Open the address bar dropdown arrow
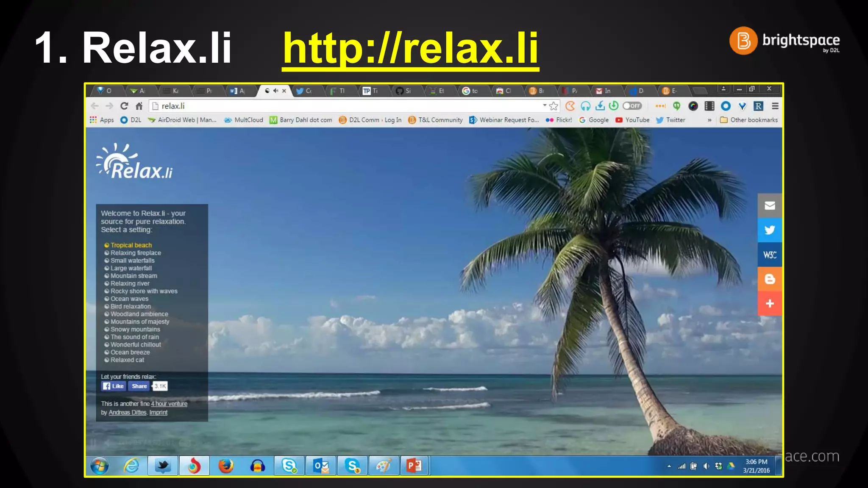This screenshot has height=488, width=868. tap(545, 105)
